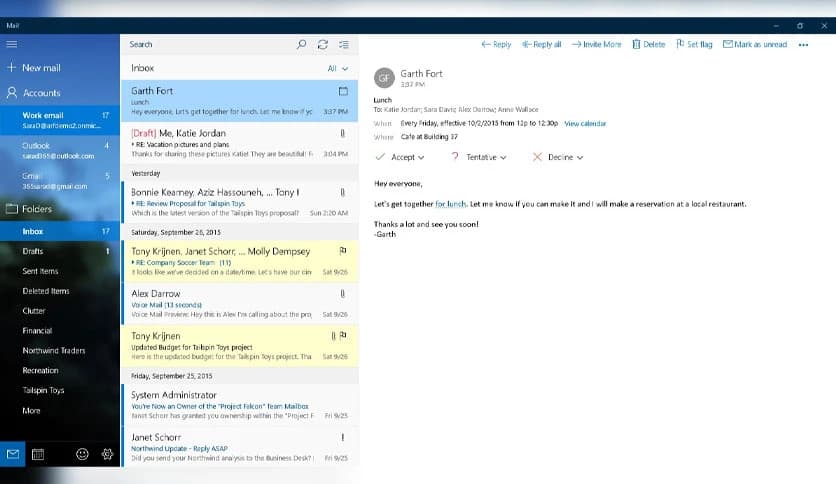Mark the message as unread

pos(755,44)
